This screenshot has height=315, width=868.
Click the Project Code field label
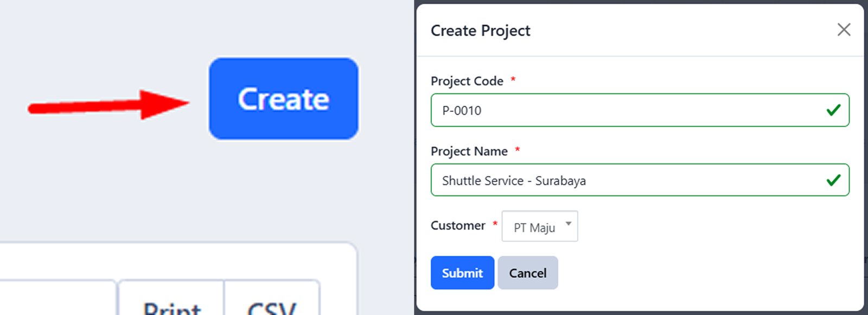click(467, 80)
